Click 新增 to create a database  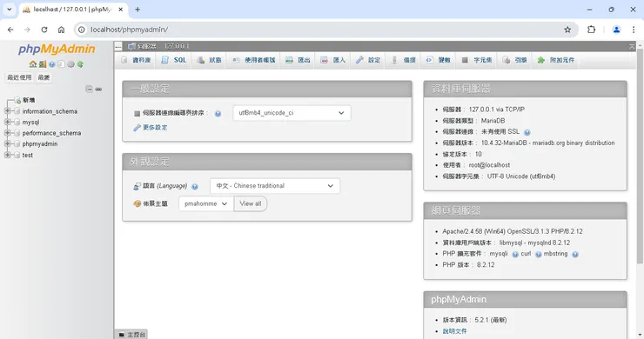click(x=29, y=100)
